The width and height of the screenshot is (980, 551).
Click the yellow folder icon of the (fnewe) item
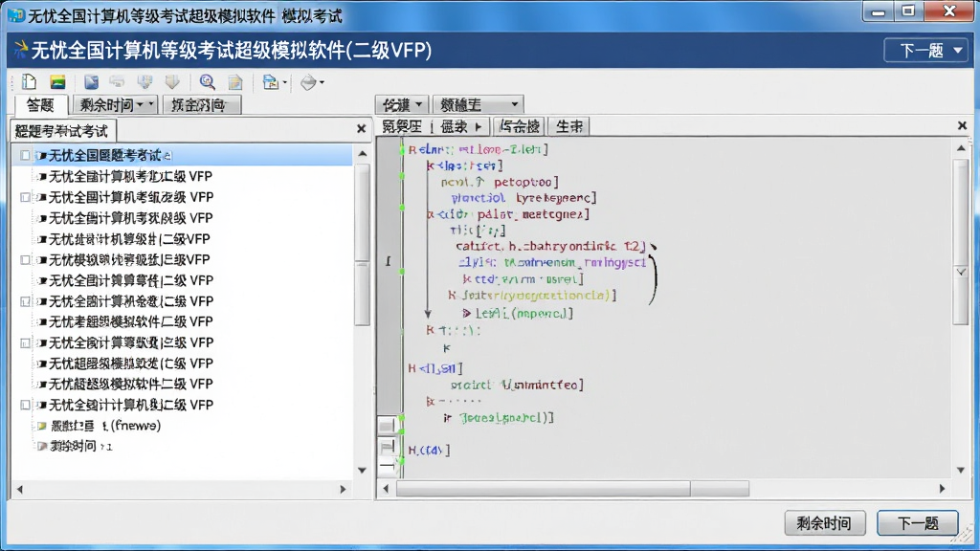[42, 426]
